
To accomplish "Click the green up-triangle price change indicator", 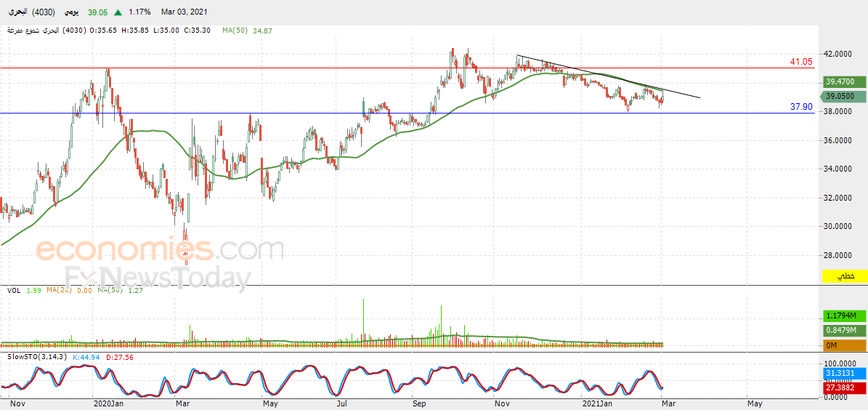I will [118, 12].
